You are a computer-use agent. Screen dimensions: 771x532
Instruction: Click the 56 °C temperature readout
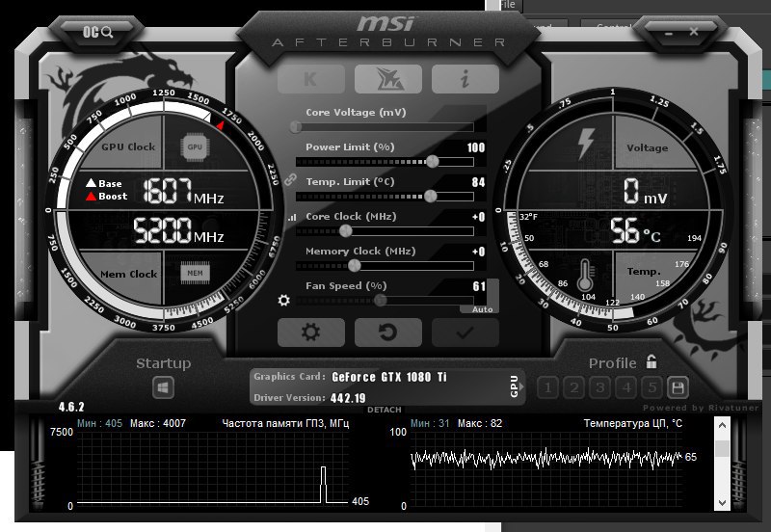click(x=635, y=231)
